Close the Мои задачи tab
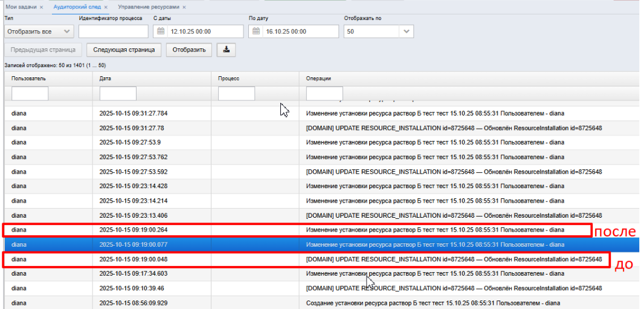Image resolution: width=644 pixels, height=309 pixels. pos(42,7)
